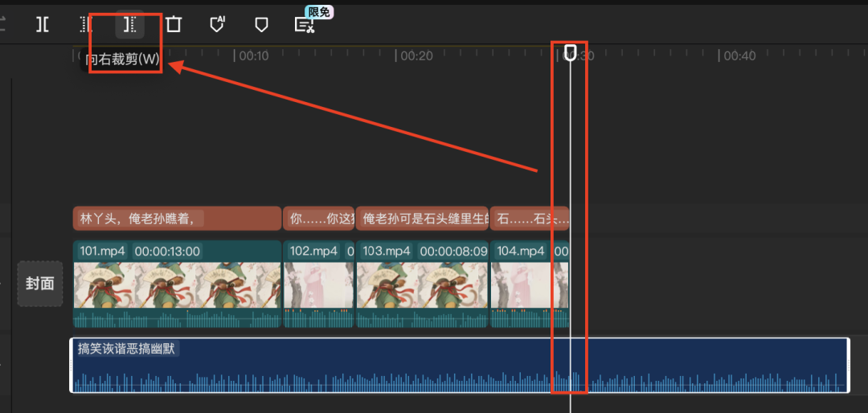The width and height of the screenshot is (868, 413).
Task: Jump to 00:40 on the timeline ruler
Action: 739,56
